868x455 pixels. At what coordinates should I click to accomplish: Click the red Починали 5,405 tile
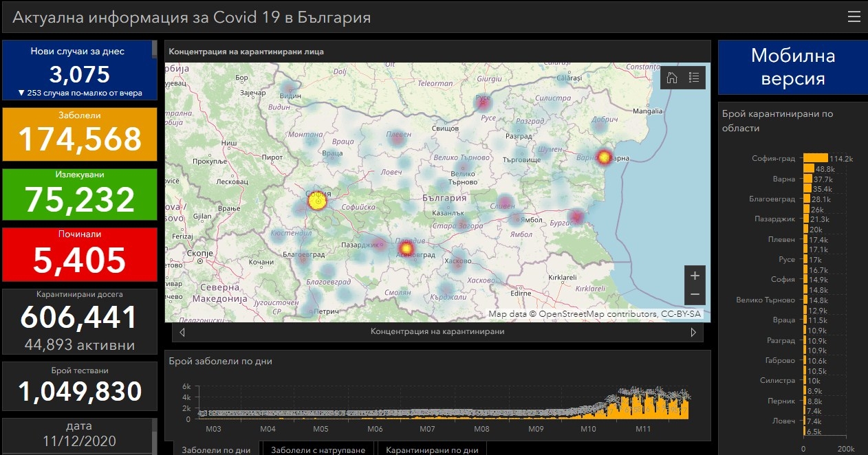80,254
